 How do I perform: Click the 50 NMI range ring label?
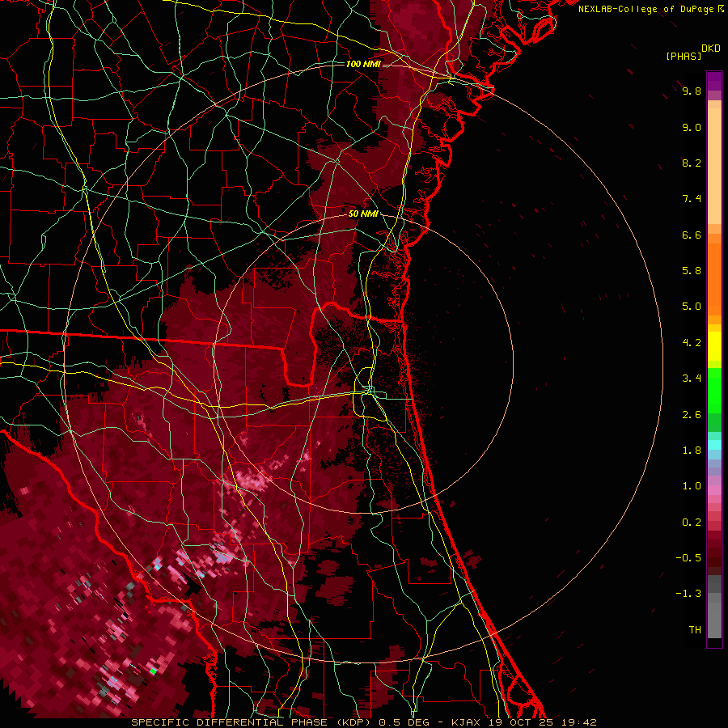[363, 214]
